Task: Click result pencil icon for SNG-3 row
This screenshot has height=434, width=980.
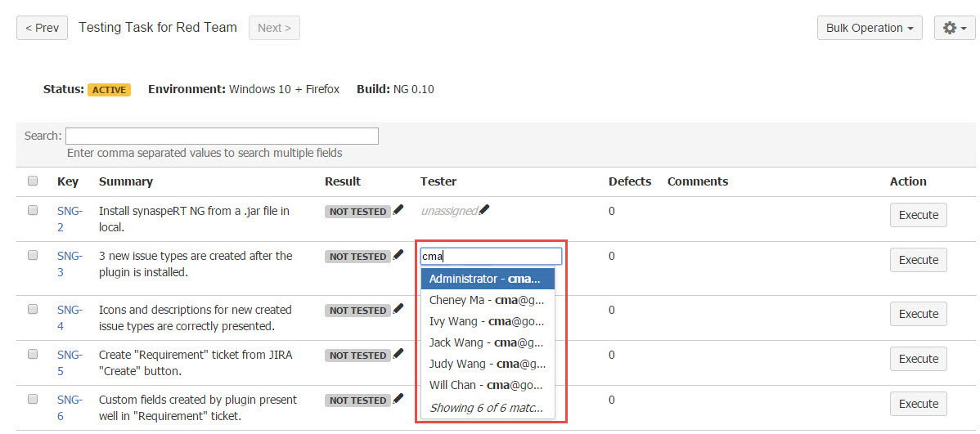Action: (398, 255)
